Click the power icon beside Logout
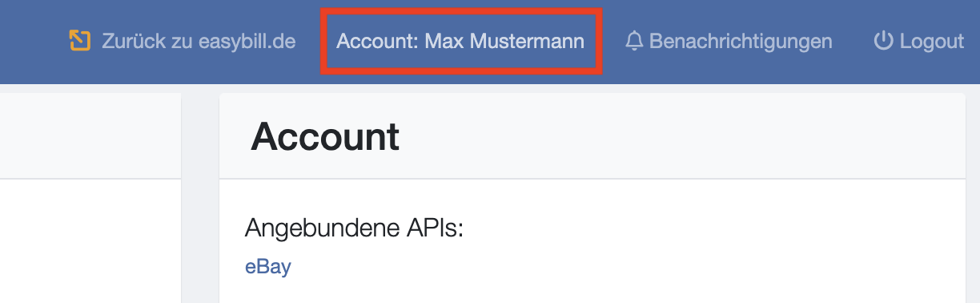Viewport: 980px width, 303px height. 883,40
